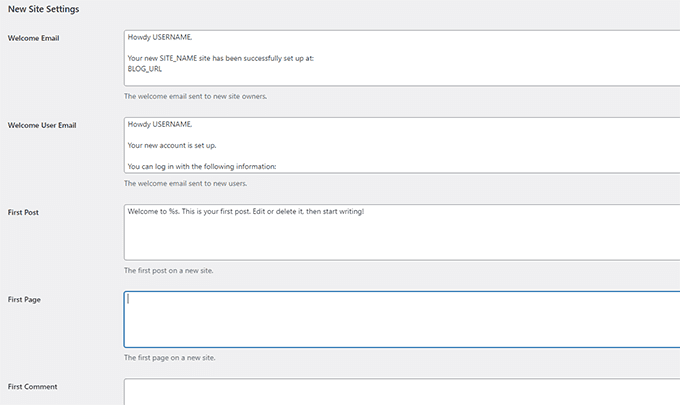Click Howdy USERNAME in Welcome User Email box
This screenshot has height=405, width=680.
click(160, 124)
